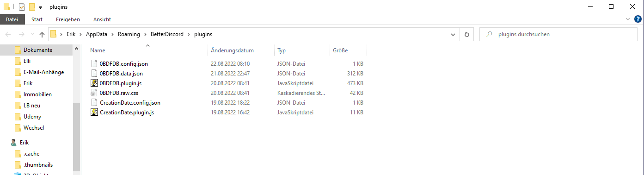Select the file name CreationDate.plugin.js
The width and height of the screenshot is (644, 175).
127,112
